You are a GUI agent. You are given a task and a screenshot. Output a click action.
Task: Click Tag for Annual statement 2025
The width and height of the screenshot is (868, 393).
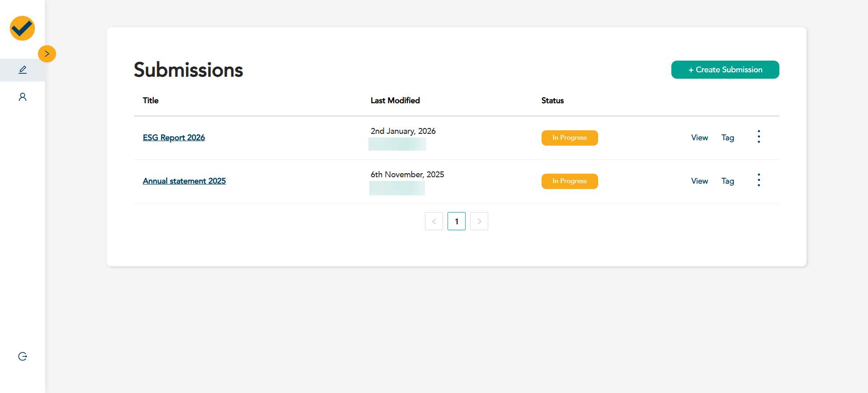[x=727, y=181]
